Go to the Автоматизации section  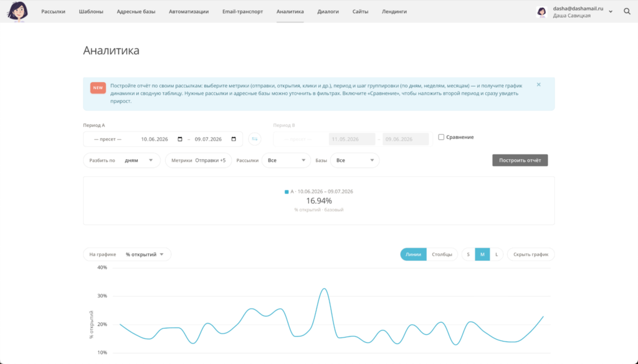click(189, 11)
